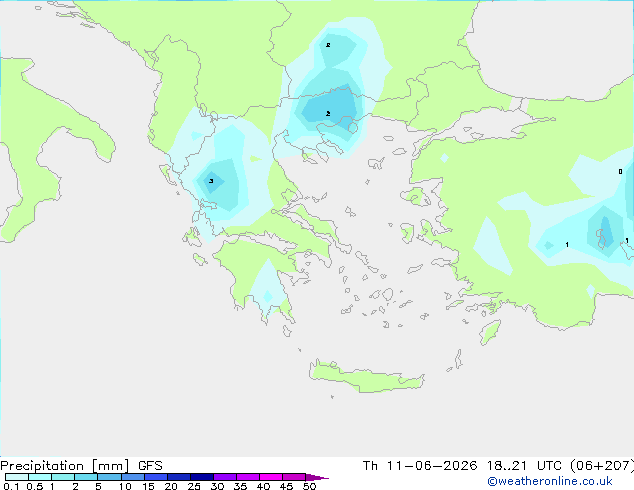Click the 1–2 mm legend color swatch
The width and height of the screenshot is (634, 490).
click(x=63, y=477)
